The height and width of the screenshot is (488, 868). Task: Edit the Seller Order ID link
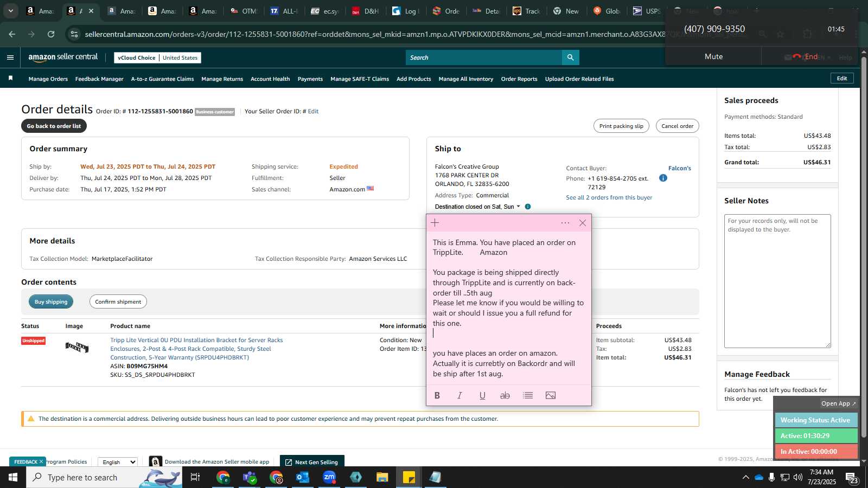313,112
